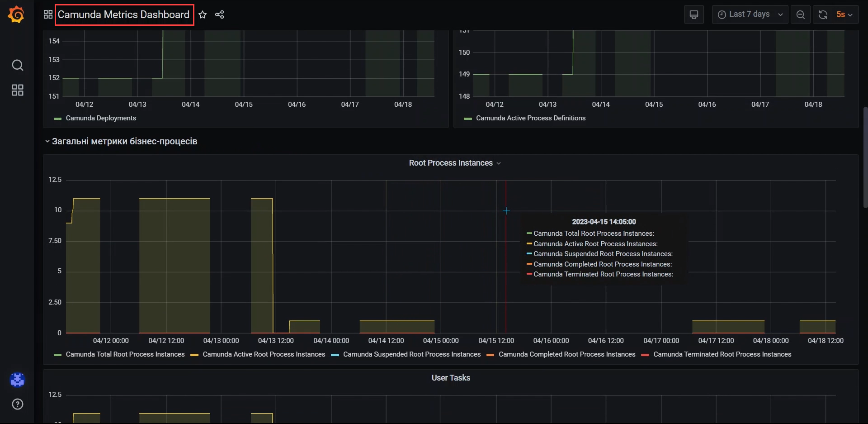Click the 150 y-axis value in Definitions chart
868x424 pixels.
[x=464, y=52]
